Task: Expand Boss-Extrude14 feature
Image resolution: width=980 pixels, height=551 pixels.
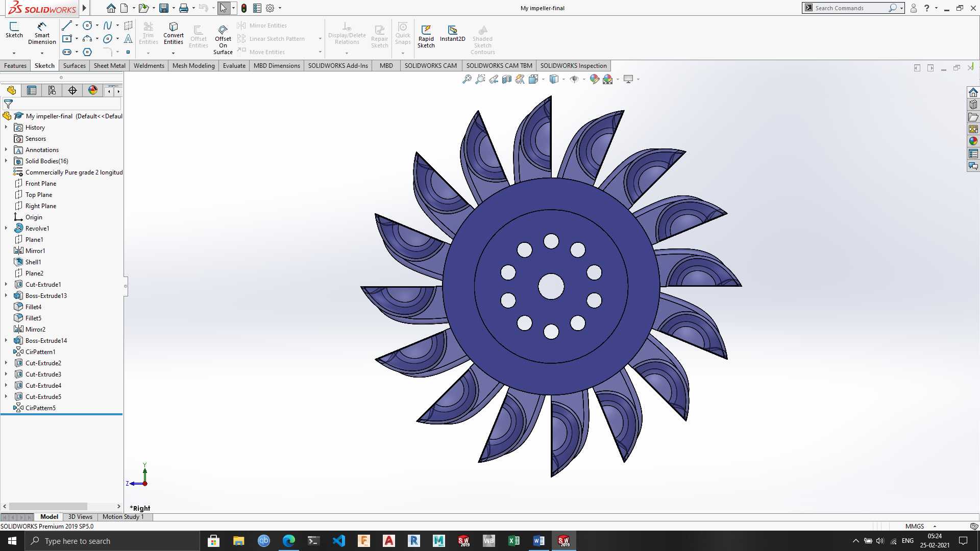Action: click(6, 341)
